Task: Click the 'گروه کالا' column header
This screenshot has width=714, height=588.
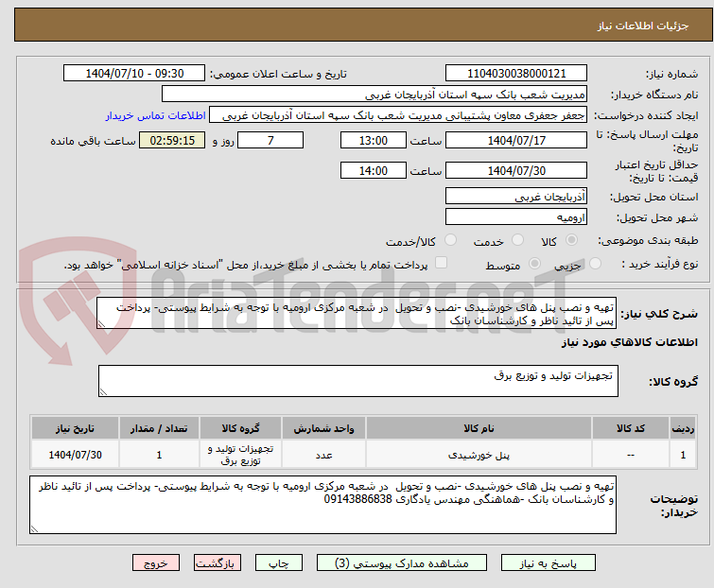Action: pos(240,428)
